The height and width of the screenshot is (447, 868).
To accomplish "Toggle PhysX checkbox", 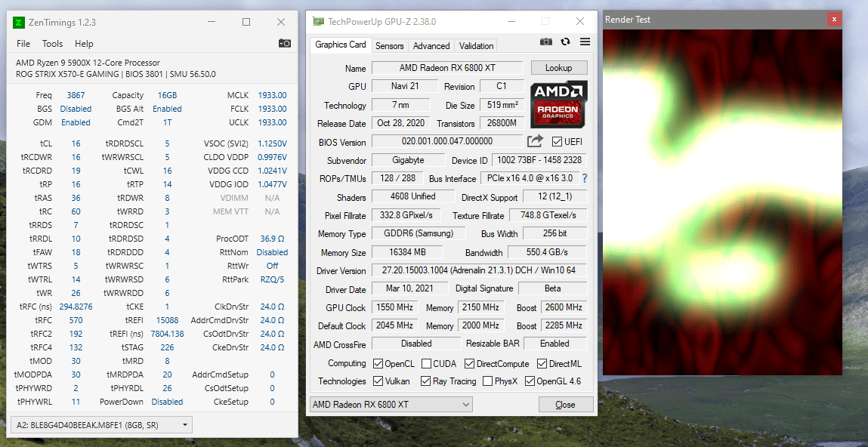I will tap(488, 381).
